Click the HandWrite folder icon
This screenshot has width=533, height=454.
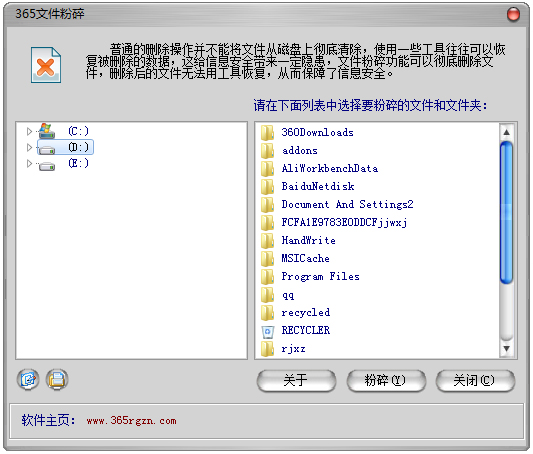click(268, 241)
